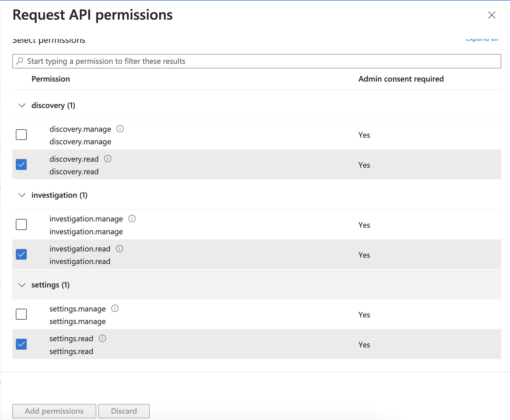Deselect the investigation.read checkbox
510x420 pixels.
(21, 254)
